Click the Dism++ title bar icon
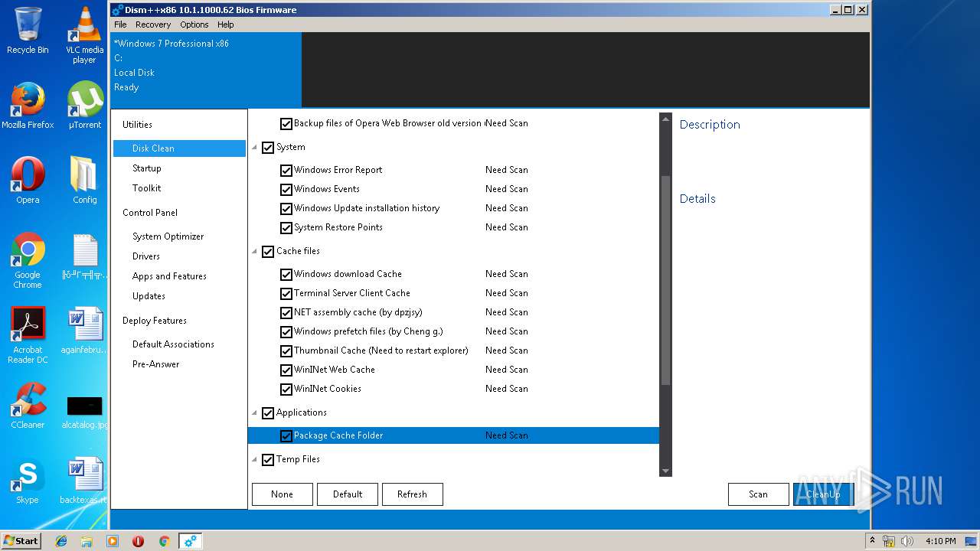Viewport: 980px width, 551px height. [117, 10]
